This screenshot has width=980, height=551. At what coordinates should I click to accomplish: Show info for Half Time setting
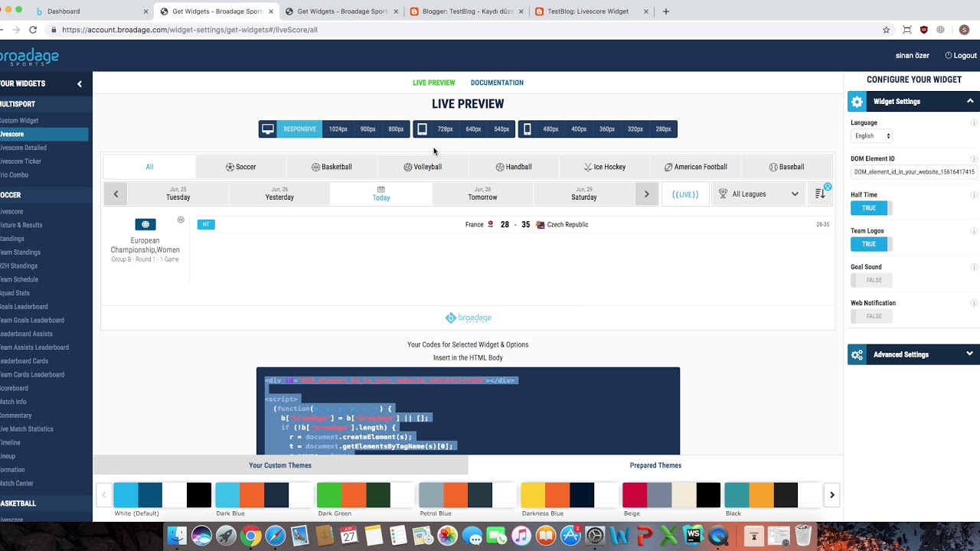tap(974, 194)
